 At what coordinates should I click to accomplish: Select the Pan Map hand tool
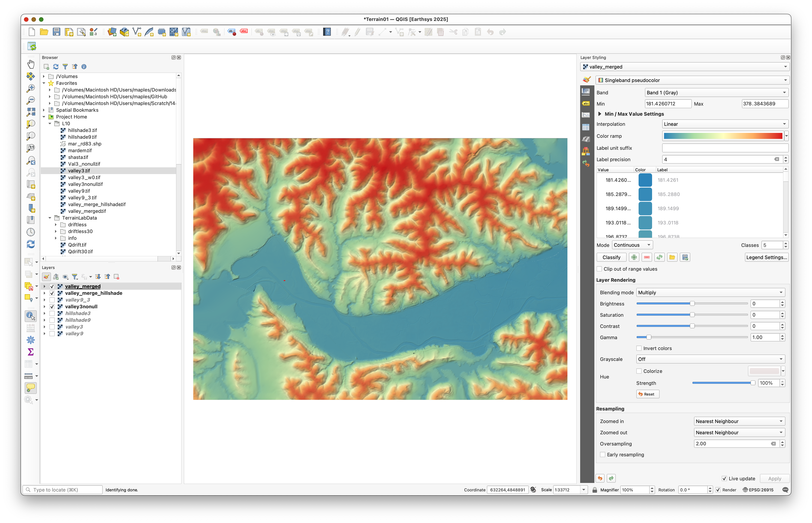click(31, 64)
